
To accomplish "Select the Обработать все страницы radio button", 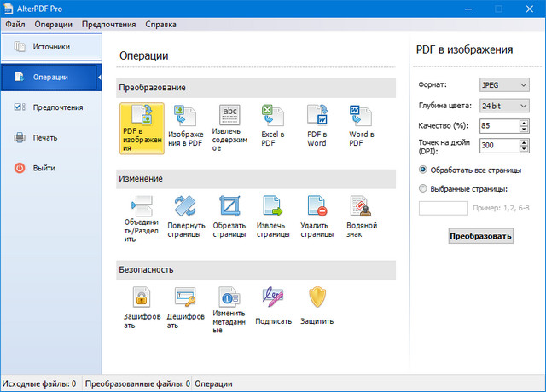I will [423, 170].
